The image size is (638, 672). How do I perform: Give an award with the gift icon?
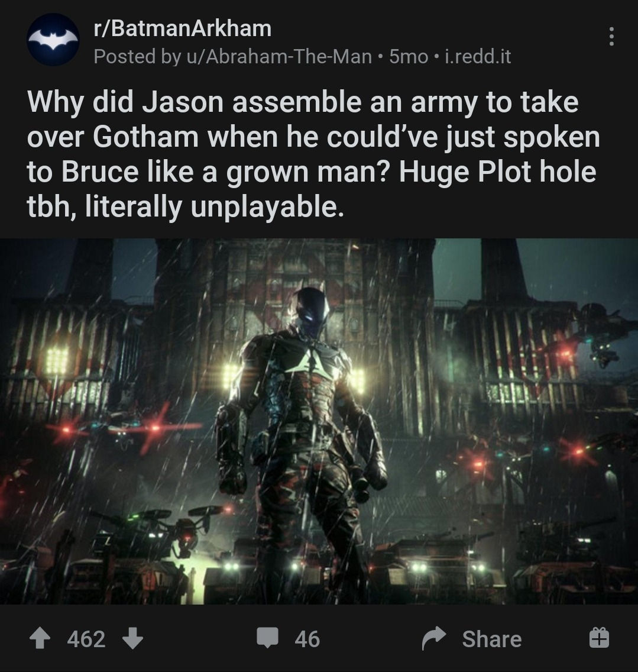(599, 637)
